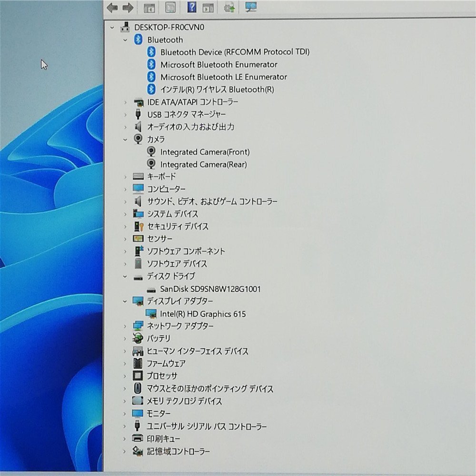Click the Forward arrow toolbar icon
Screen dimensions: 476x476
[128, 8]
